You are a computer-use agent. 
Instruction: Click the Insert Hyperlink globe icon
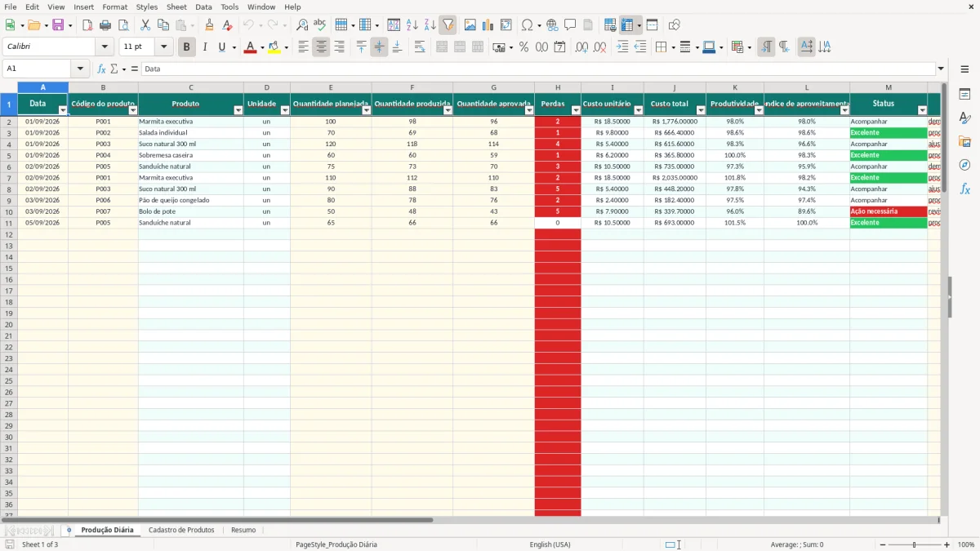click(552, 25)
